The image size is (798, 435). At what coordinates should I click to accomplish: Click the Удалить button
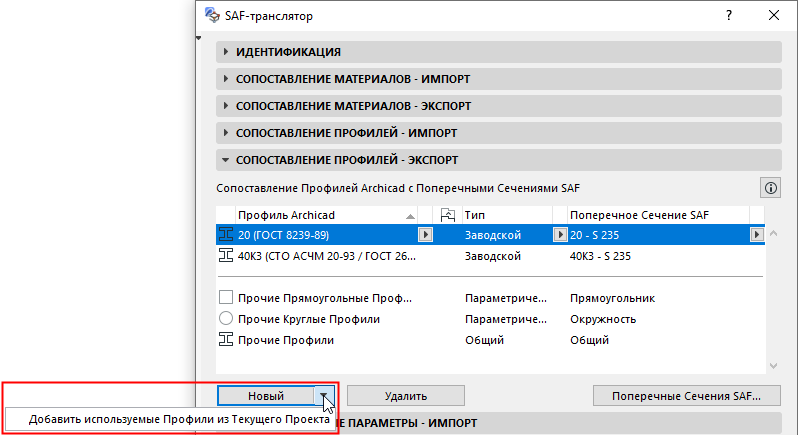[406, 395]
